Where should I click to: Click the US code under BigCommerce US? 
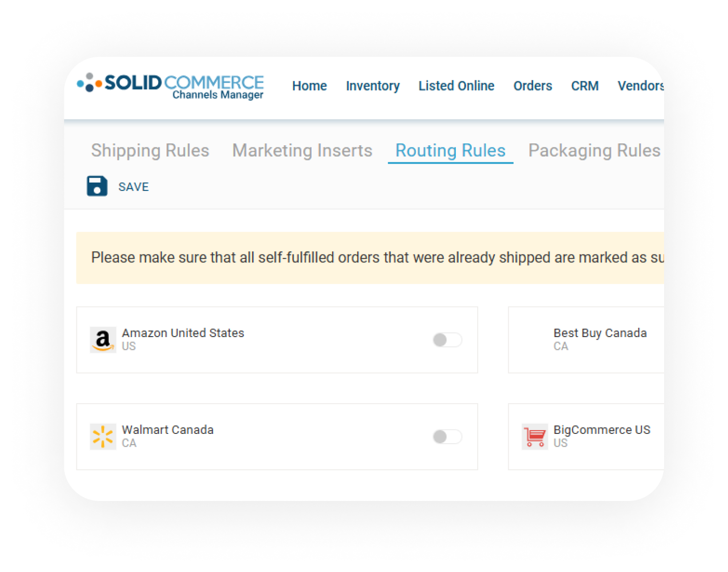[x=560, y=443]
